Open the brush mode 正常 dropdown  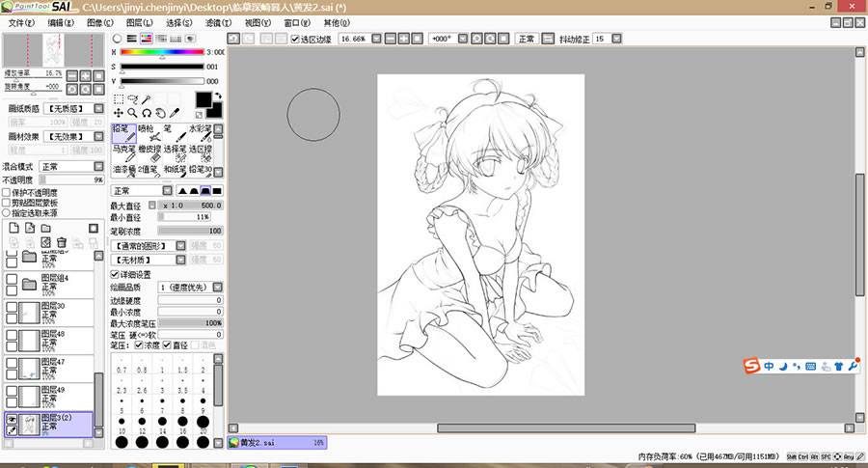point(167,190)
